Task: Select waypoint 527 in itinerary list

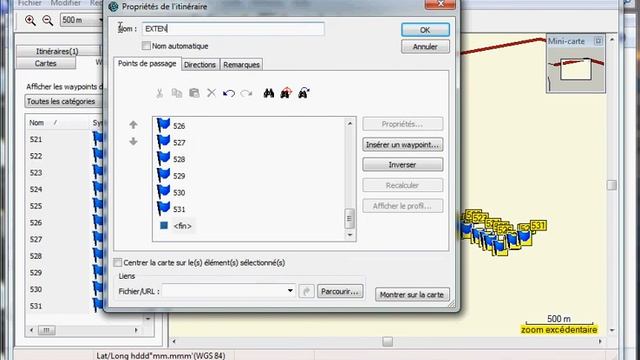Action: [179, 142]
